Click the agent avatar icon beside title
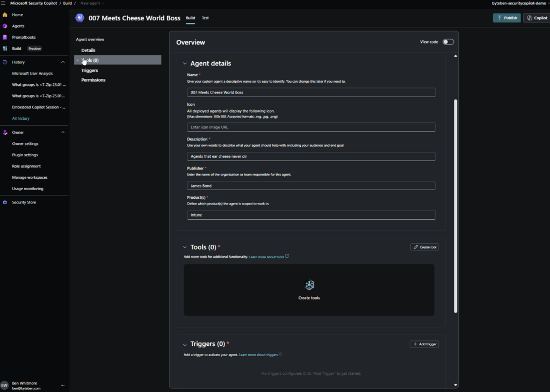Viewport: 550px width, 392px height. click(x=80, y=18)
